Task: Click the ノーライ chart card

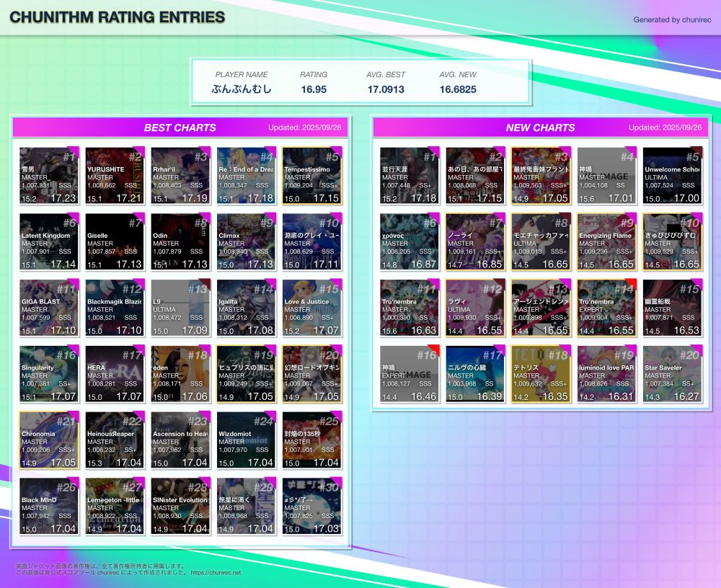Action: coord(475,242)
